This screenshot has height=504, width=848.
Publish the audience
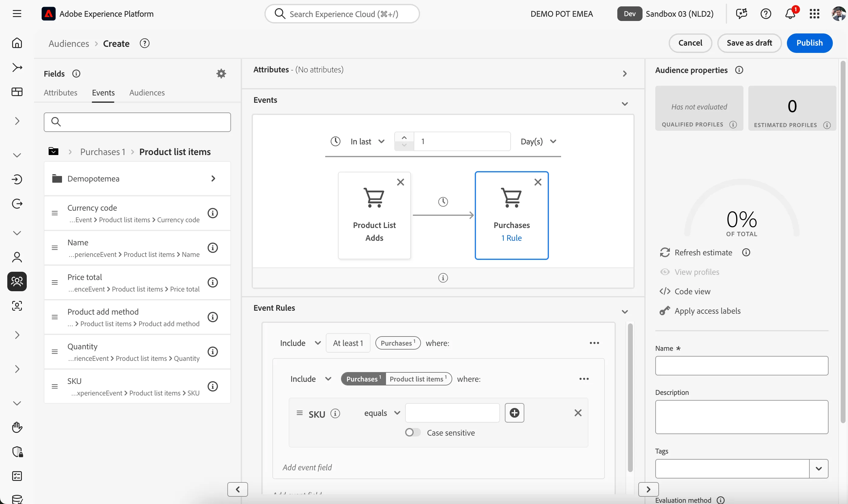[809, 43]
